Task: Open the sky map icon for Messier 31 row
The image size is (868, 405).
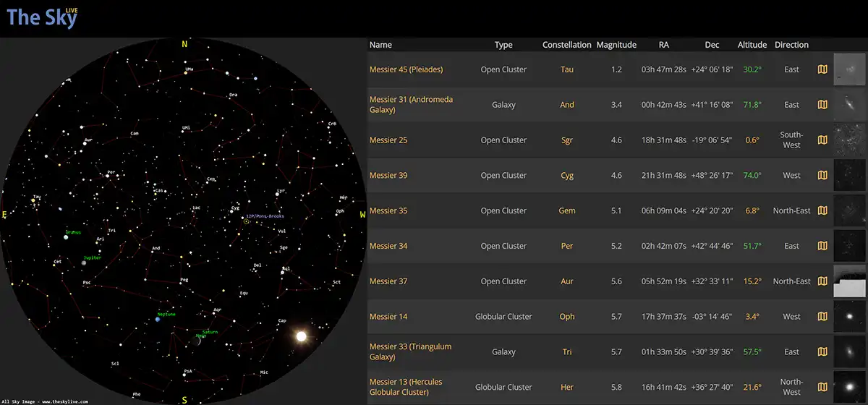Action: (x=822, y=105)
